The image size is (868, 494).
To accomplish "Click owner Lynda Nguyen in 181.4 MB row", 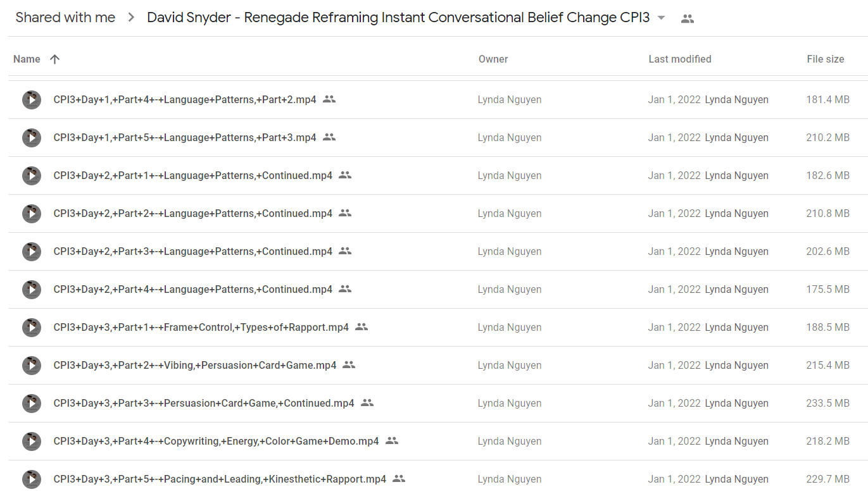I will [x=510, y=100].
